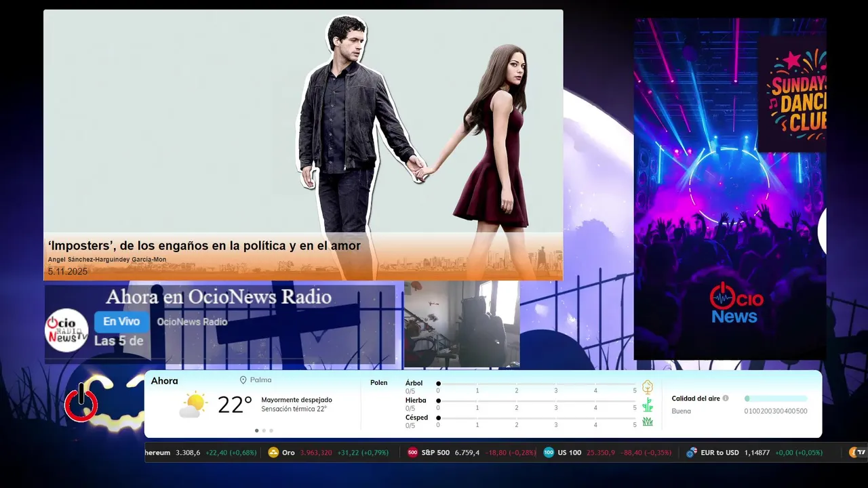
Task: Click author Angel Sánchez-Harguindey García-Mon
Action: coord(107,260)
